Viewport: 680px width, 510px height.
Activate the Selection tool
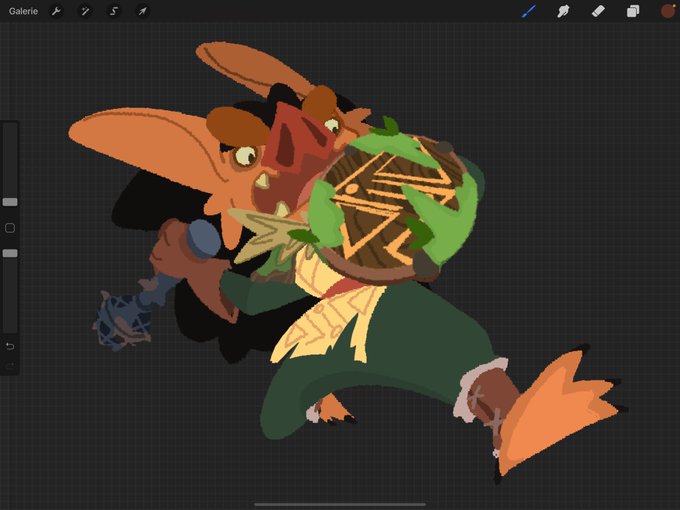tap(114, 11)
